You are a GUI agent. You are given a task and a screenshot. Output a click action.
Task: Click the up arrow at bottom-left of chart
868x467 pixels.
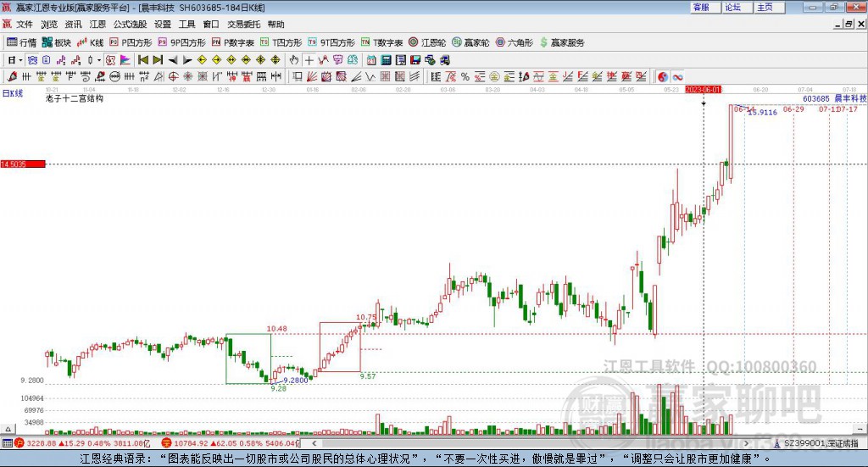click(x=8, y=429)
